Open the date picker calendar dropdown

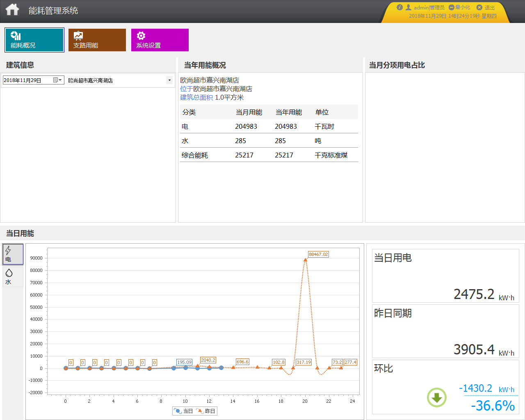tap(57, 80)
